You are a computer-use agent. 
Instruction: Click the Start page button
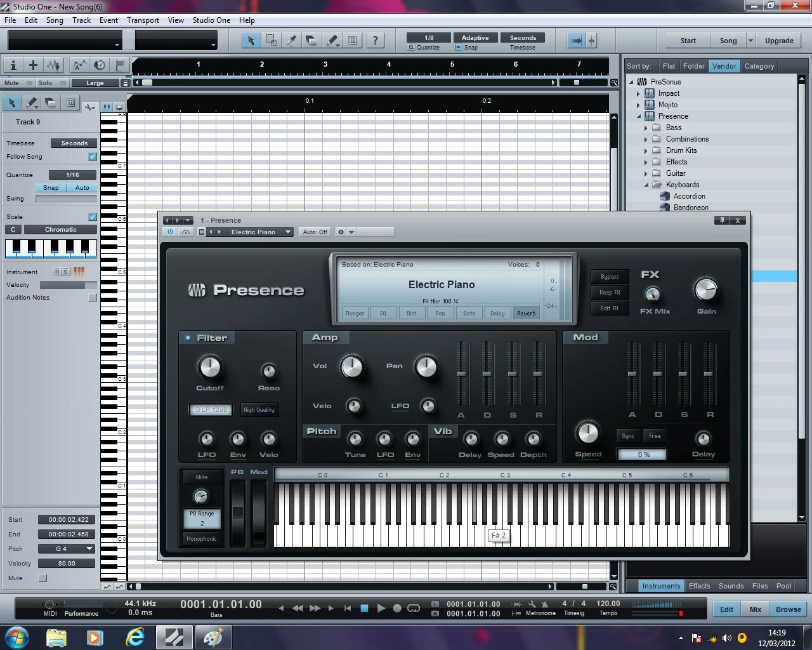point(688,41)
